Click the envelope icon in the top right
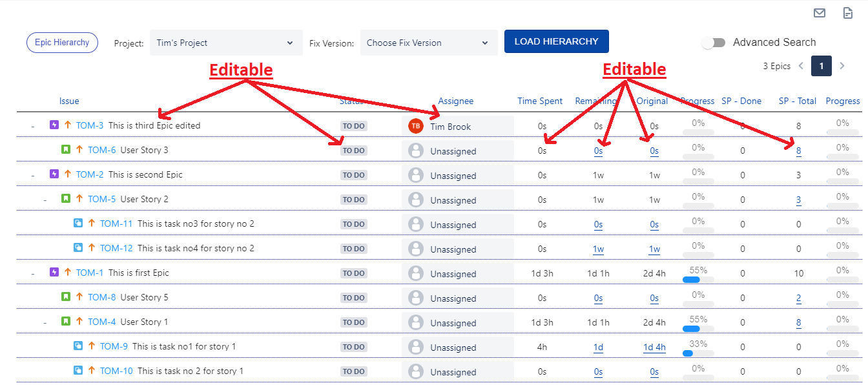The width and height of the screenshot is (868, 385). point(819,12)
